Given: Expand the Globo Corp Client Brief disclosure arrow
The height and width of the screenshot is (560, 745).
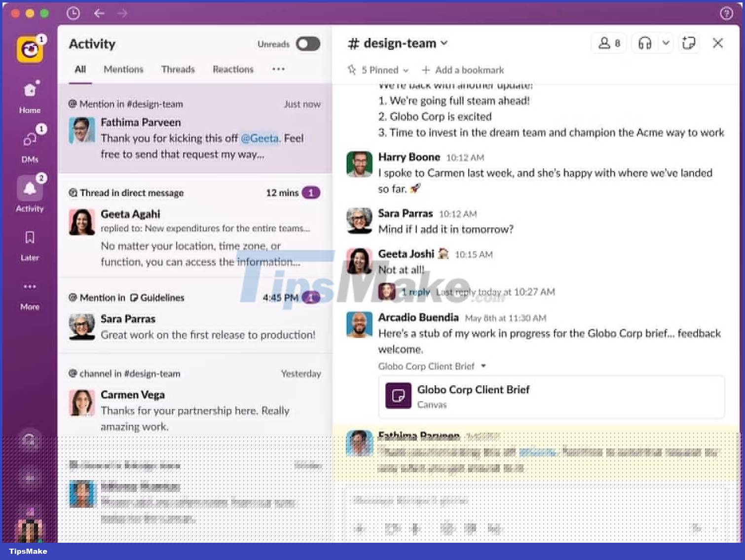Looking at the screenshot, I should [483, 366].
